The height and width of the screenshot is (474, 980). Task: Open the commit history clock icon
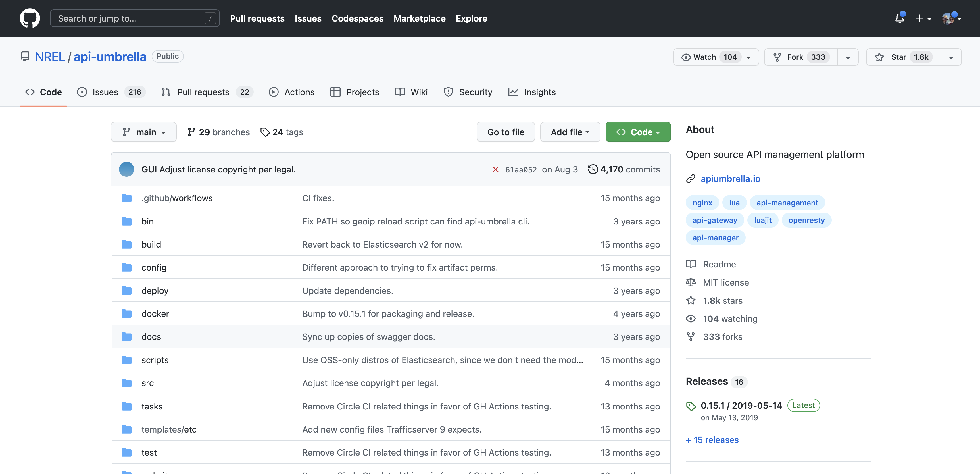[592, 169]
